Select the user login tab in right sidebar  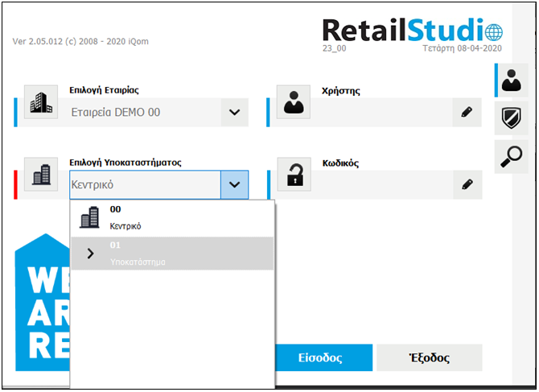pos(510,81)
